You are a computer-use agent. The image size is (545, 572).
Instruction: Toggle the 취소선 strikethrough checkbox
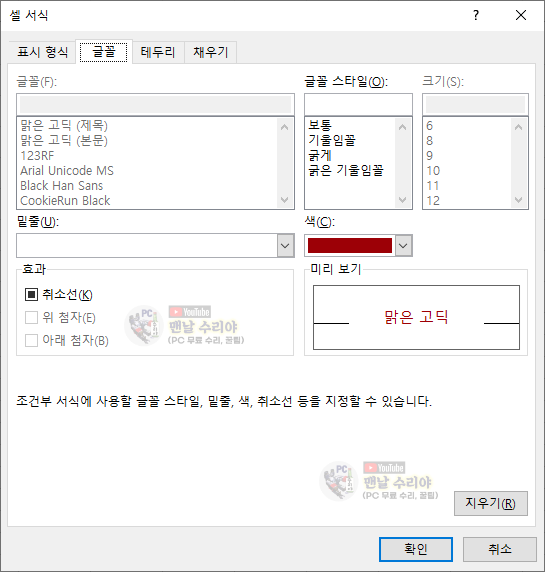point(31,294)
